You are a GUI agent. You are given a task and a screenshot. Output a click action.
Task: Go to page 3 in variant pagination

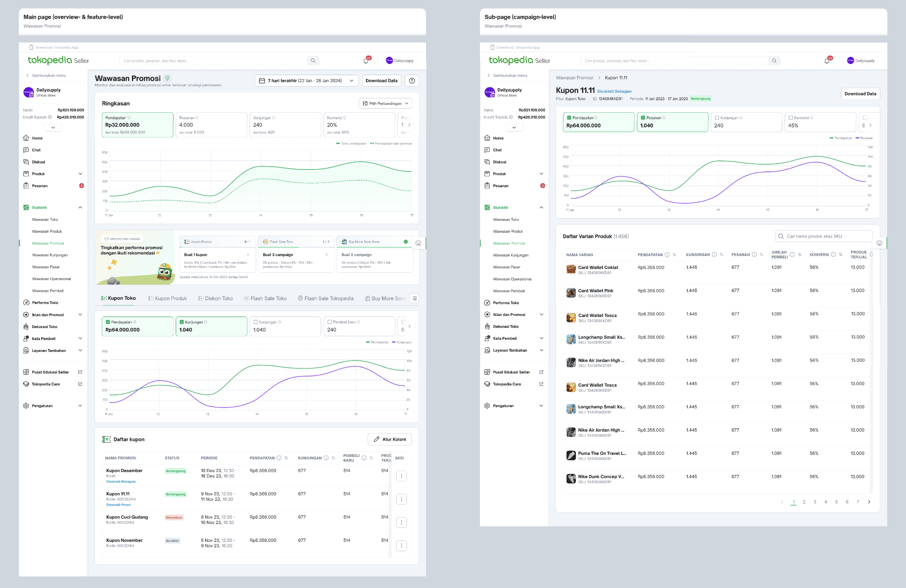(815, 502)
